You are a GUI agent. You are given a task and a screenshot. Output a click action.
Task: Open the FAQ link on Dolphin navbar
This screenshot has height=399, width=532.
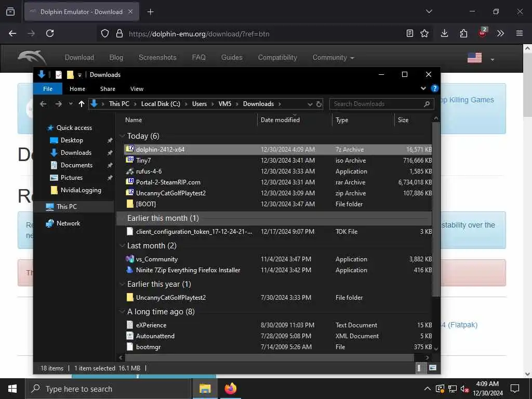[x=199, y=57]
